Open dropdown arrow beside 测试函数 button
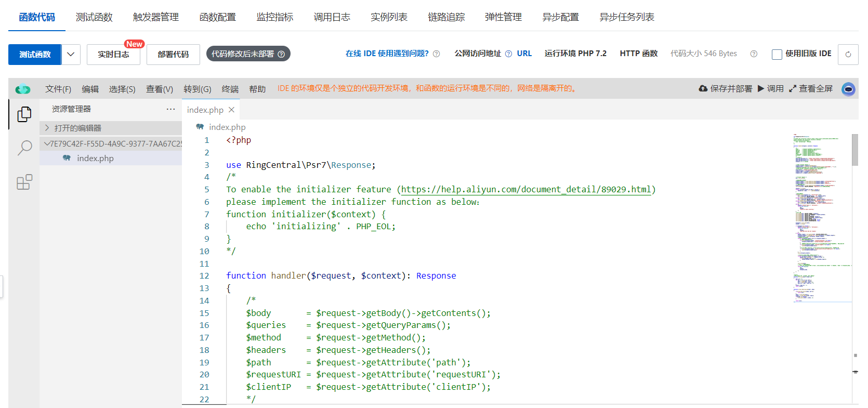 [71, 54]
